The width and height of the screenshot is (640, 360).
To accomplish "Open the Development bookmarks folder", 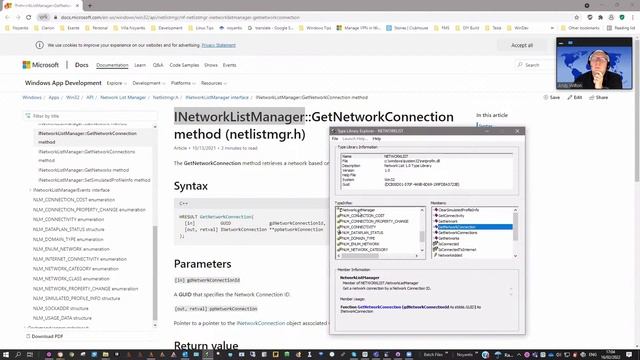I will pos(167,28).
